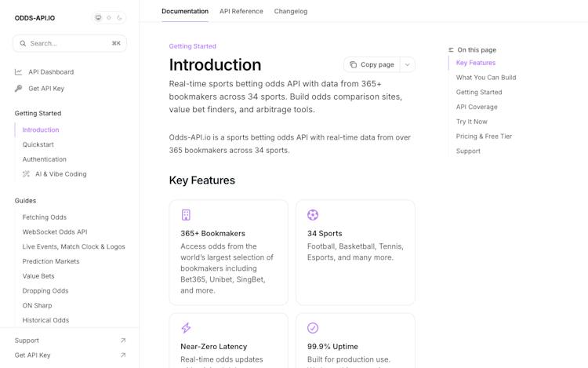Click the key icon beside Get API Key
The width and height of the screenshot is (588, 368).
tap(18, 89)
